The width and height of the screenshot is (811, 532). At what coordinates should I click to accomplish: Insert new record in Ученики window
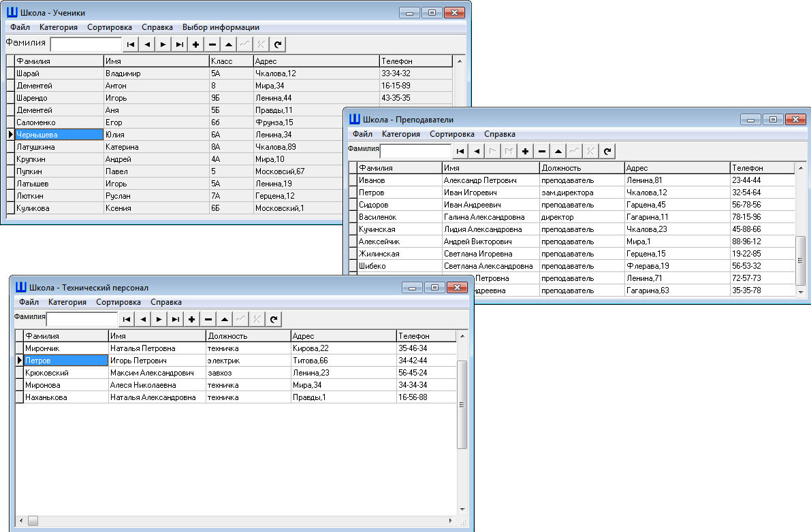(x=195, y=44)
